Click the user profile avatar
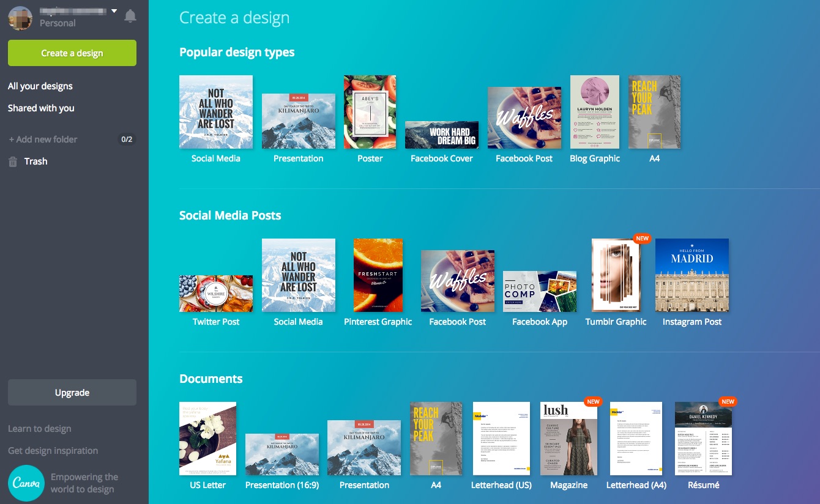 click(20, 18)
